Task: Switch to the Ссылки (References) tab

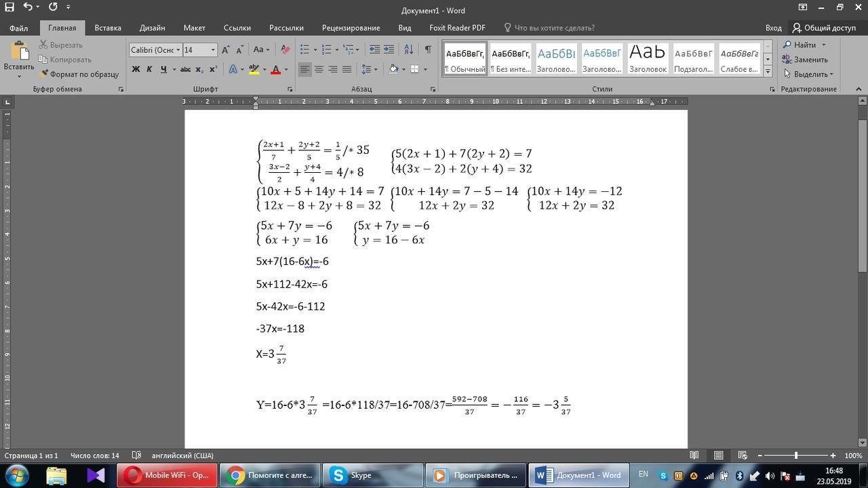Action: (237, 28)
